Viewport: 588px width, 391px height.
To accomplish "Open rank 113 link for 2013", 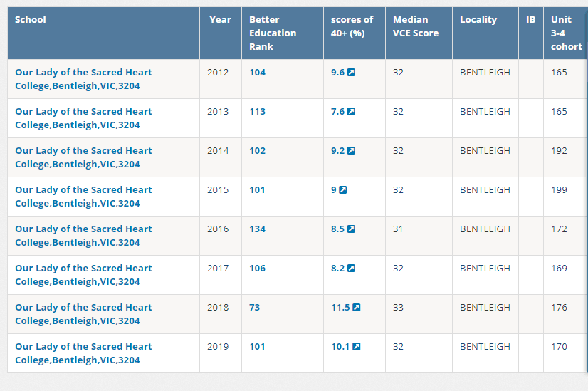I will (x=257, y=111).
